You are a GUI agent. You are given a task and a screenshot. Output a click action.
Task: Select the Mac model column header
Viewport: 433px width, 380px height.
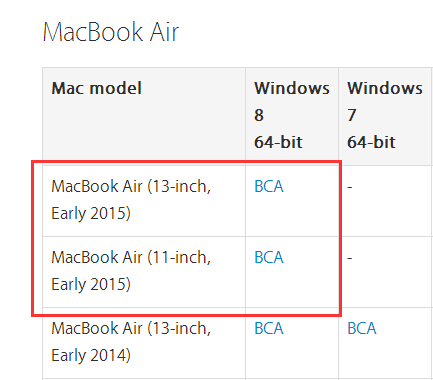pyautogui.click(x=97, y=88)
